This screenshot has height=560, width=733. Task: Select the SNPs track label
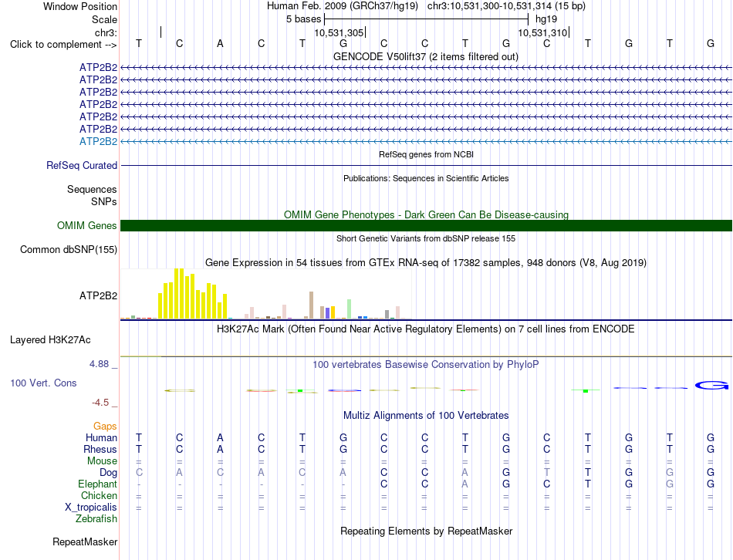[104, 201]
